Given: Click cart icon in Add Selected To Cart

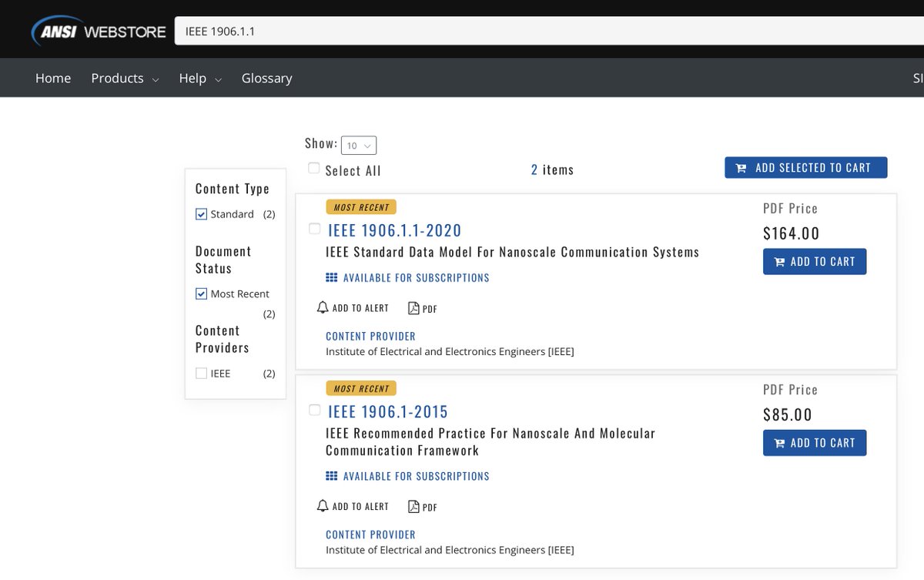Looking at the screenshot, I should click(741, 168).
